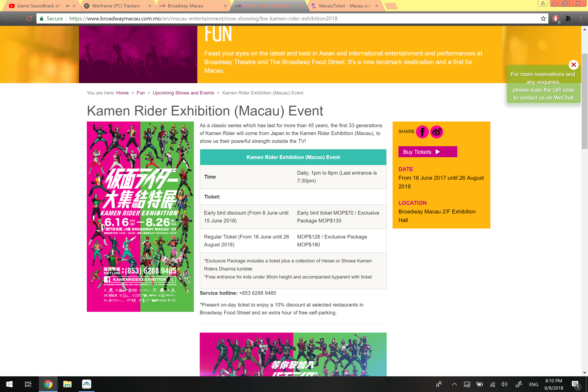Open File Explorer from the taskbar
588x392 pixels.
coord(67,384)
